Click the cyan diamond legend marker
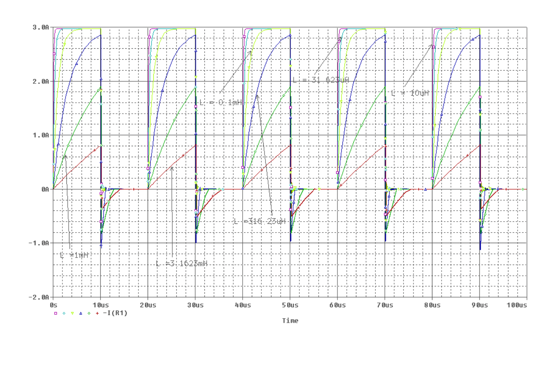Image resolution: width=555 pixels, height=392 pixels. [64, 313]
